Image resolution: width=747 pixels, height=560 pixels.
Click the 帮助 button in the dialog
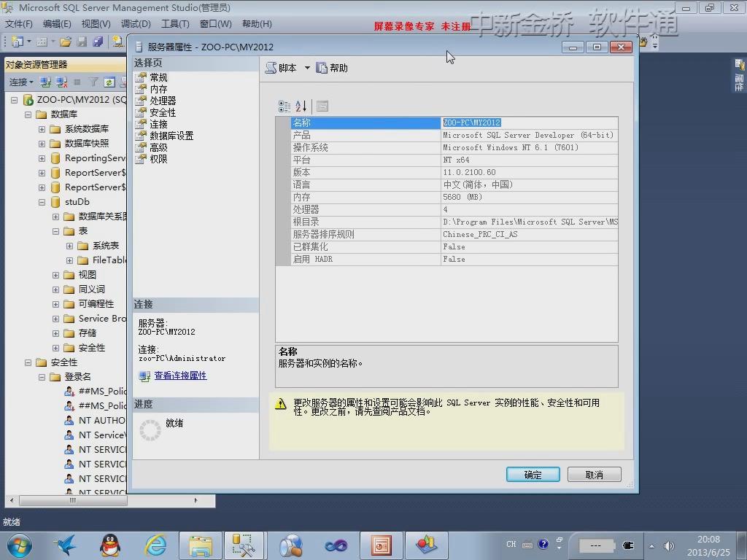pyautogui.click(x=332, y=68)
